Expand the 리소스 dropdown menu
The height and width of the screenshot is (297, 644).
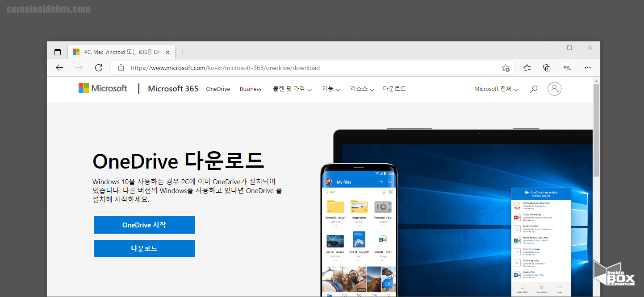[x=362, y=89]
